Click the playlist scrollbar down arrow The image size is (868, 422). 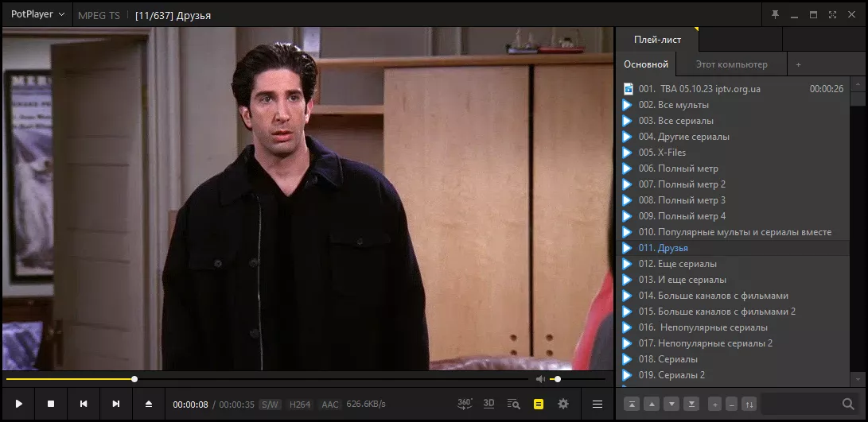click(x=858, y=380)
